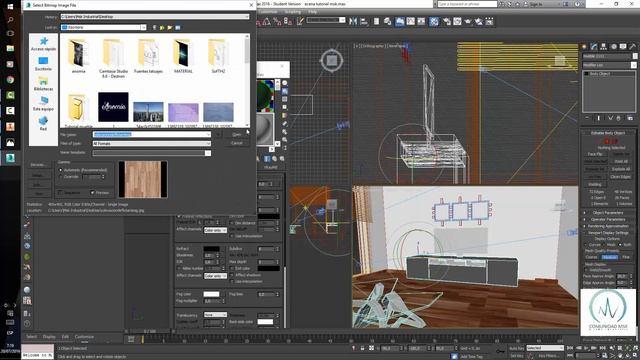Screen dimensions: 640x360
Task: Open the Material Editor from main toolbar
Action: (433, 21)
